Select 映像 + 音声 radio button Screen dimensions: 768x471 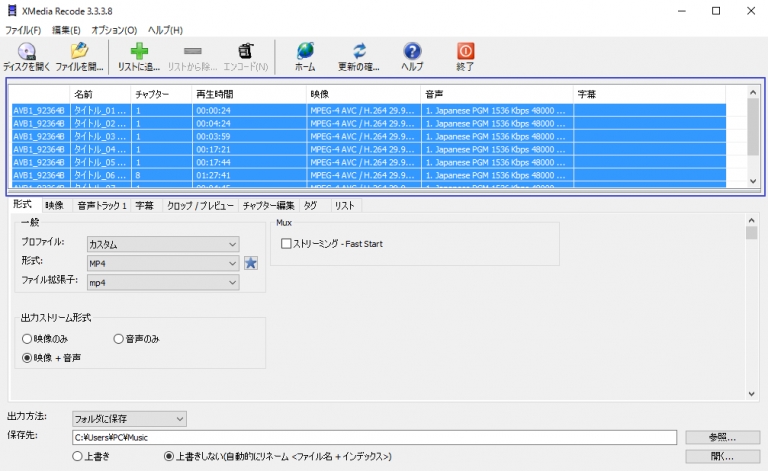point(27,358)
